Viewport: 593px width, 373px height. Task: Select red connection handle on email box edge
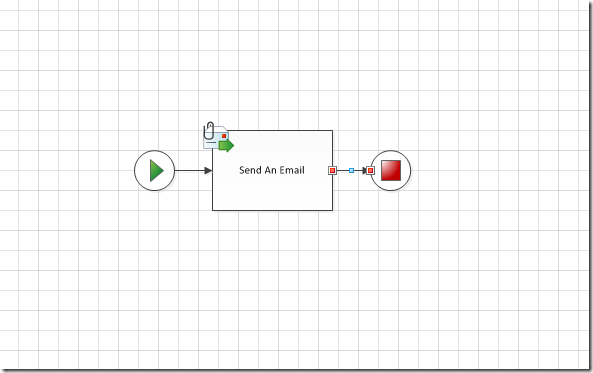(332, 171)
